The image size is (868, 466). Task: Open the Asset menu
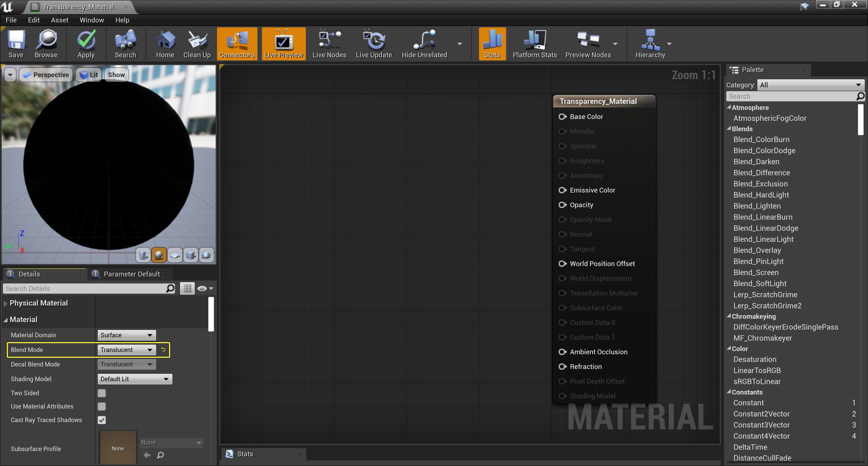(x=60, y=20)
